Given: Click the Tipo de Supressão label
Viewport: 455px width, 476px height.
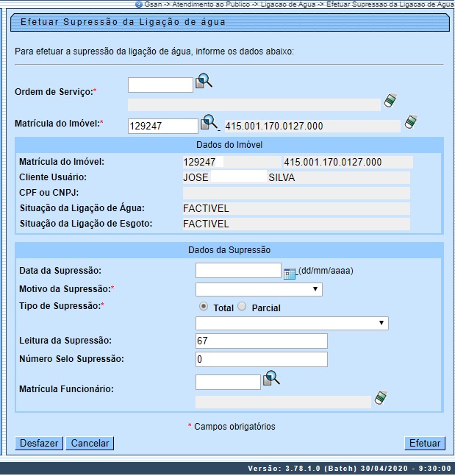Looking at the screenshot, I should 62,306.
